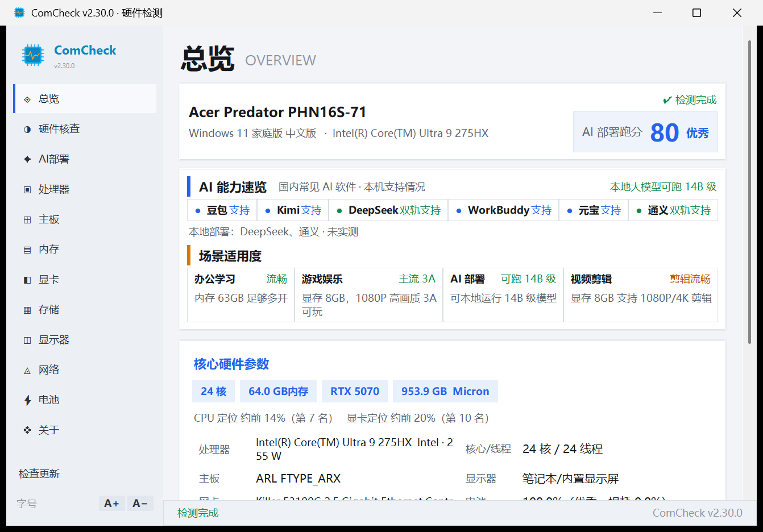Click the 24 核 hardware tag
Screen dimensions: 763x532
point(214,392)
